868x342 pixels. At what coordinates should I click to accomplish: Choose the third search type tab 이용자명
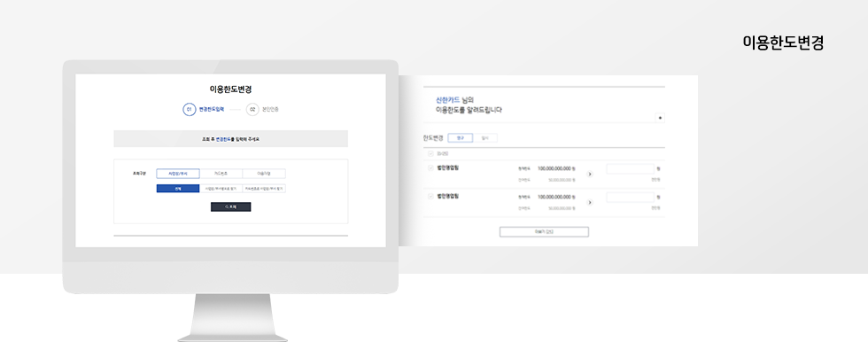(264, 174)
